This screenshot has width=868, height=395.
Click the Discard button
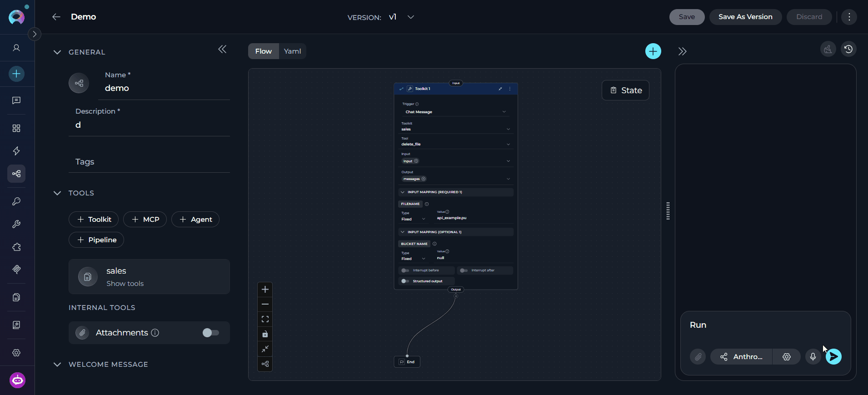809,17
